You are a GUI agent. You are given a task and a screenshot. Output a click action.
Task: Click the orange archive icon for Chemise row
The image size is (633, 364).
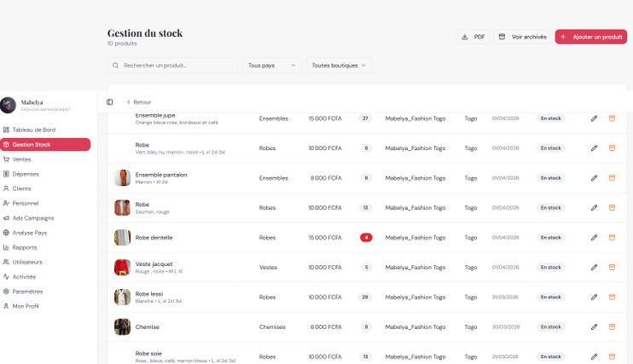[x=612, y=326]
